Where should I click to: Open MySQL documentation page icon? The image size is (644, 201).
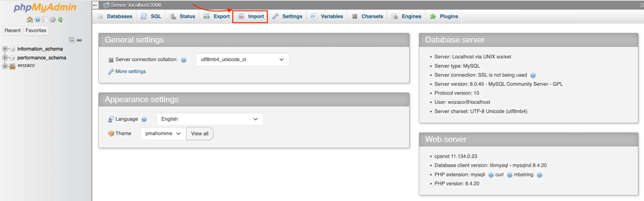tap(45, 19)
